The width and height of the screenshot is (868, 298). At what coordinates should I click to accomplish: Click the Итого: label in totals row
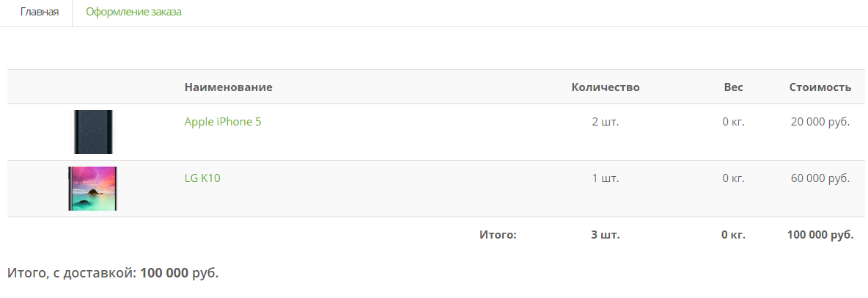pos(498,235)
